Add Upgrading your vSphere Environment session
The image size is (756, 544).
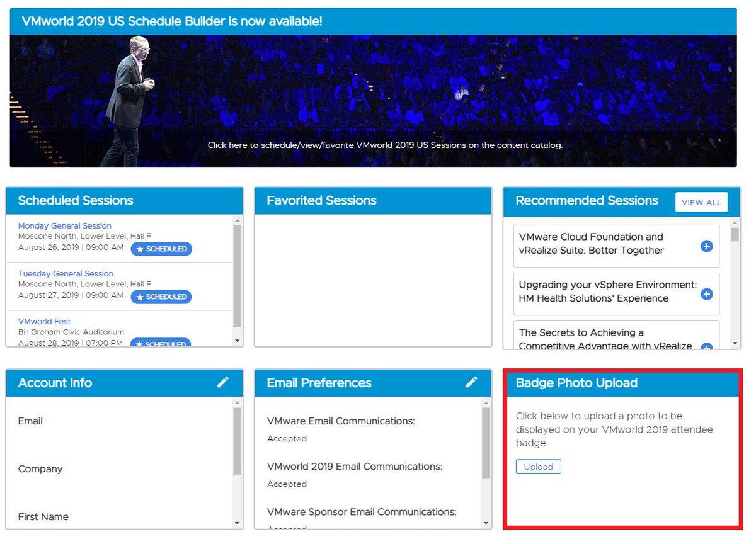[707, 294]
